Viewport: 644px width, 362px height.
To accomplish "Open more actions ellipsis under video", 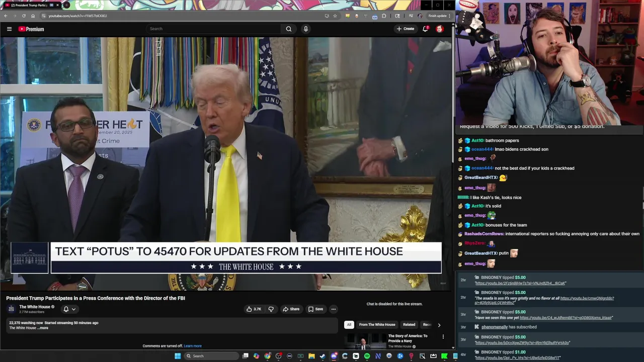I will click(x=333, y=309).
